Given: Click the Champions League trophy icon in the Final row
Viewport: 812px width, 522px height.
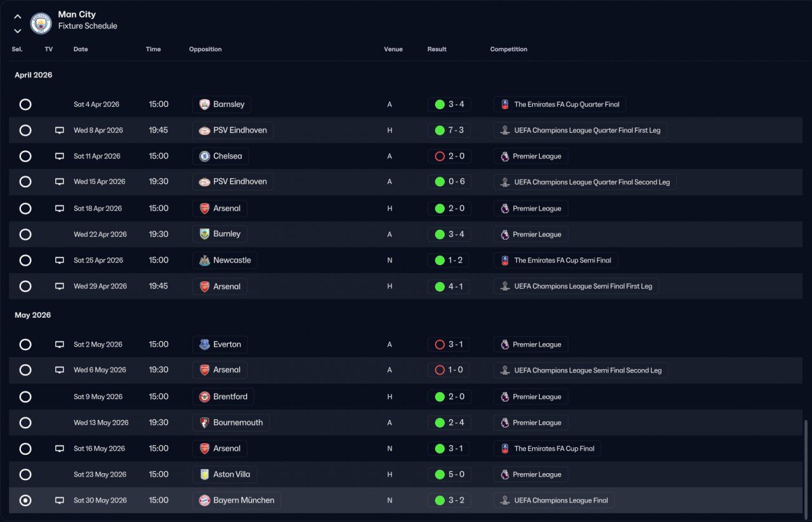Looking at the screenshot, I should click(505, 500).
